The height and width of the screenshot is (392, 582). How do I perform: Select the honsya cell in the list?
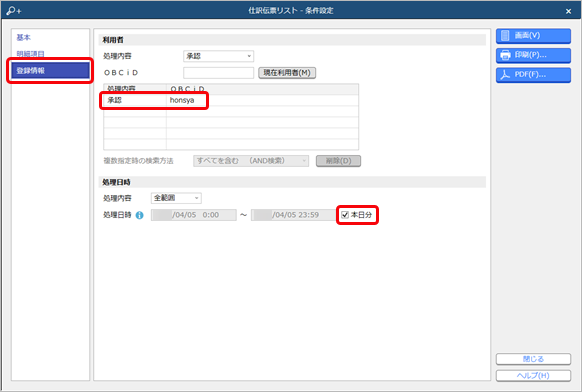tap(262, 100)
